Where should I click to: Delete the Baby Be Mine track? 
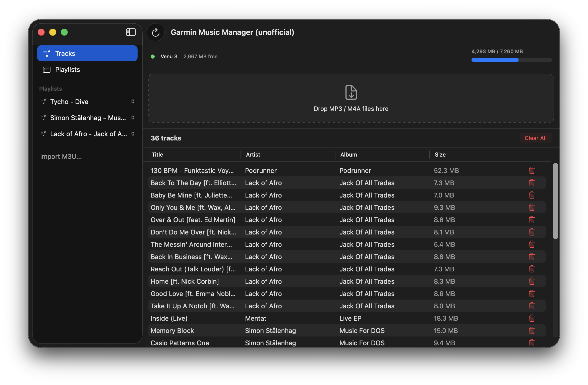(x=532, y=195)
